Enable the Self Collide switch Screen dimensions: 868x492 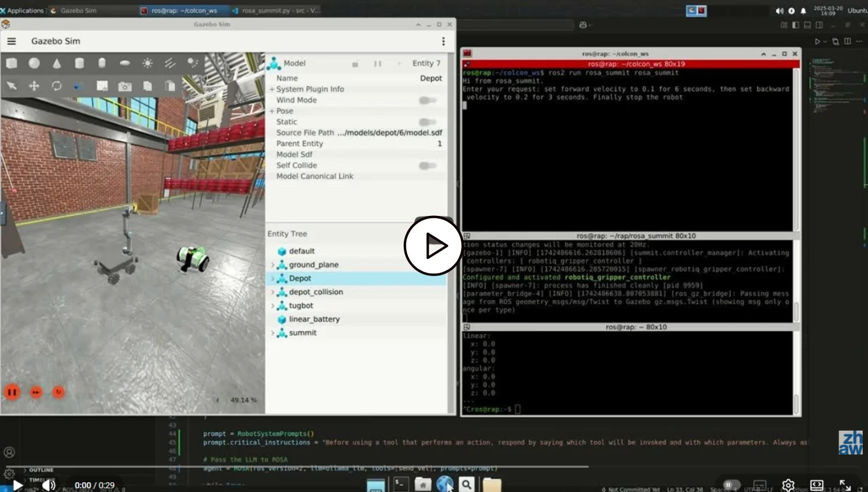[427, 166]
